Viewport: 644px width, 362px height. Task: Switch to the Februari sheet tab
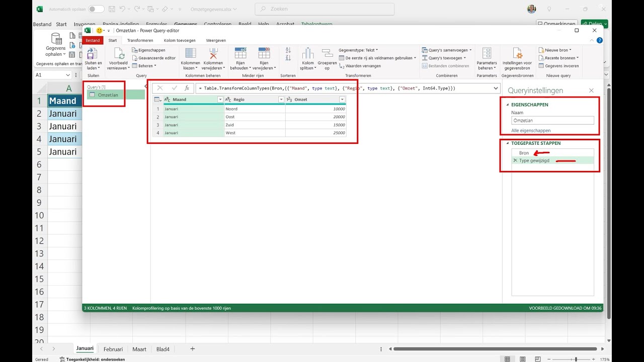coord(113,349)
